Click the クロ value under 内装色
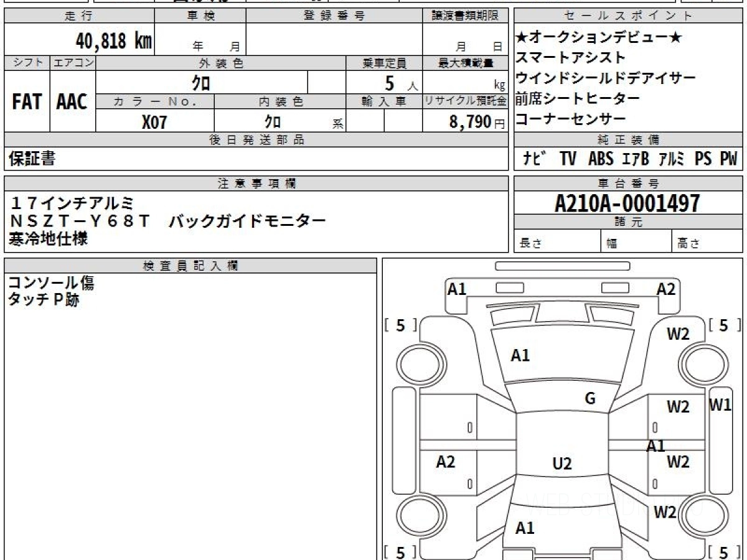 (x=273, y=121)
